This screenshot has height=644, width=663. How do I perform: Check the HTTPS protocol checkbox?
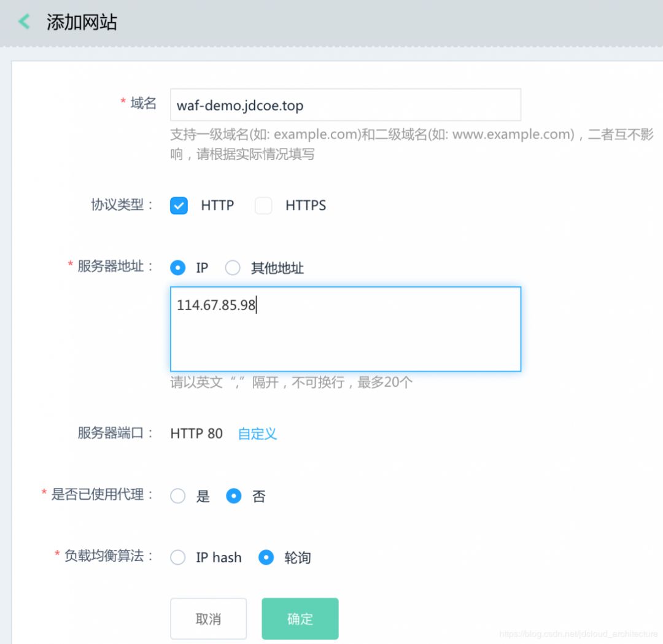[263, 206]
